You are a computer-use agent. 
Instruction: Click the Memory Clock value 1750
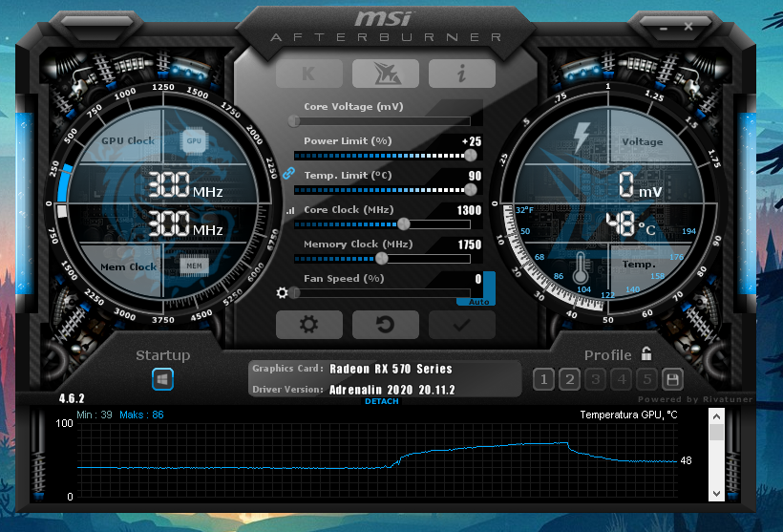(x=470, y=245)
